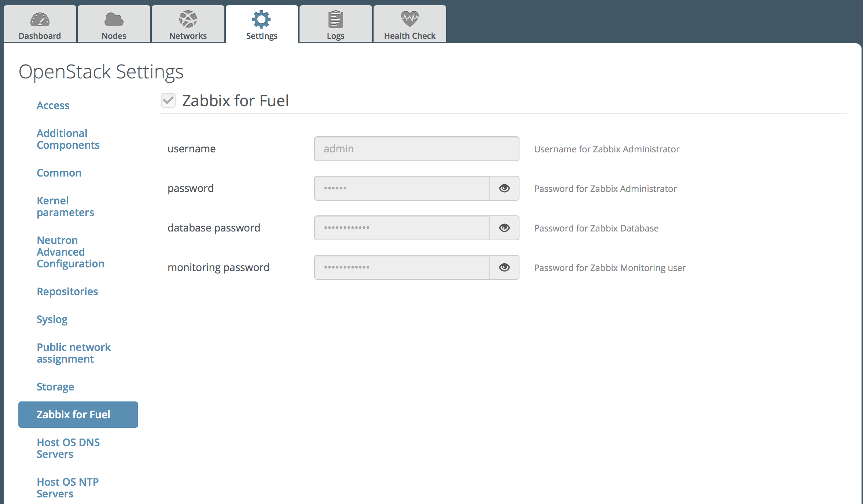
Task: Go to Common settings
Action: tap(59, 173)
